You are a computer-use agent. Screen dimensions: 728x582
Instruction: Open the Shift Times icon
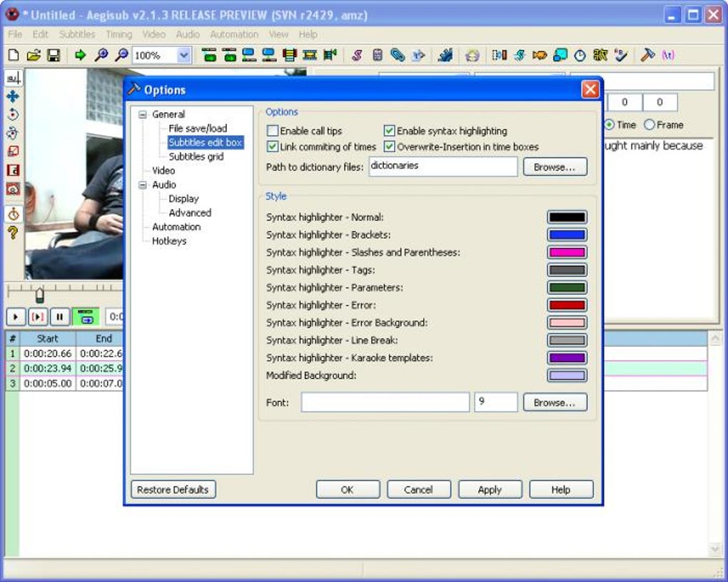pos(499,55)
